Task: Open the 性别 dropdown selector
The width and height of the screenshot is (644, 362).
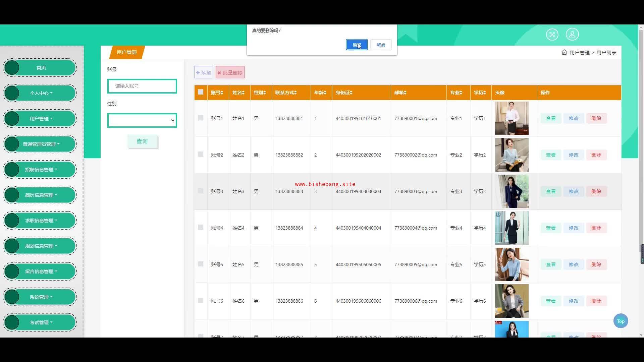Action: pyautogui.click(x=142, y=120)
